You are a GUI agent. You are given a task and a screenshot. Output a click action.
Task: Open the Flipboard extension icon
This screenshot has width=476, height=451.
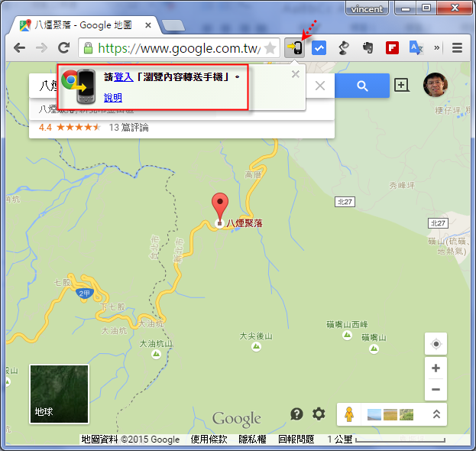click(392, 47)
